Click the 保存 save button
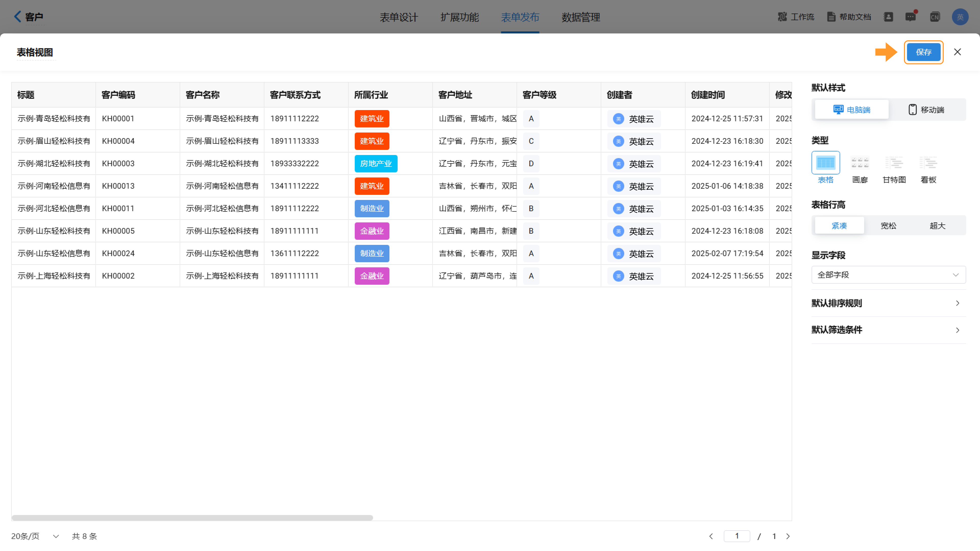Viewport: 980px width, 551px height. [923, 52]
